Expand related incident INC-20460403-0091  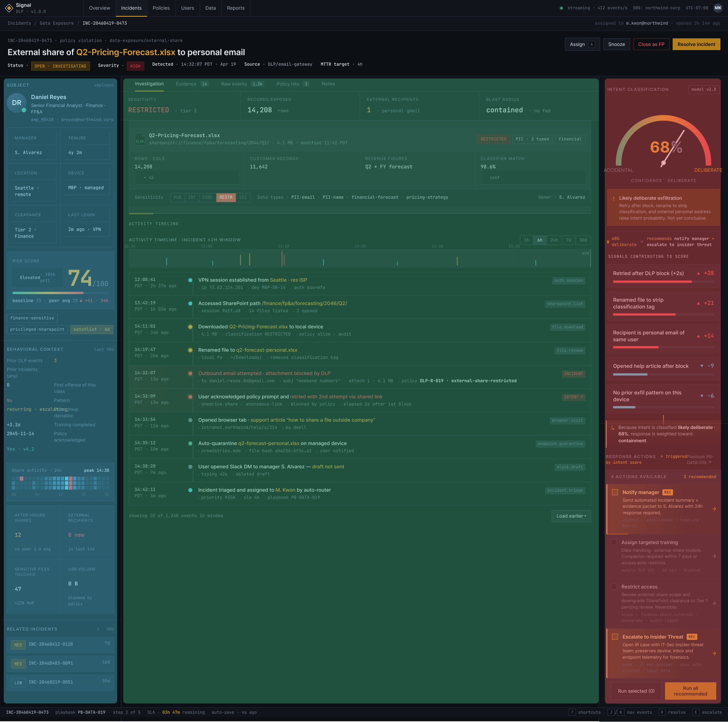61,664
